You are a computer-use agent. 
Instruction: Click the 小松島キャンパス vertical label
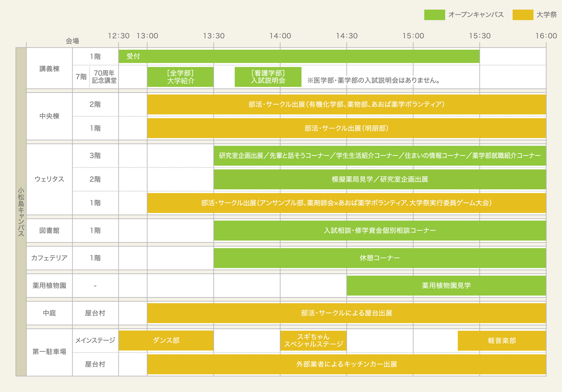point(21,212)
